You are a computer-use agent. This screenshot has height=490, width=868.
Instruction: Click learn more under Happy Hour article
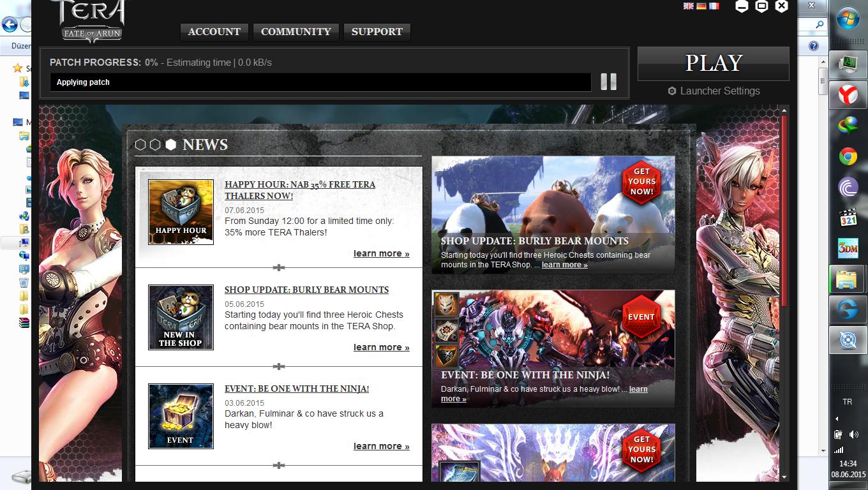[x=382, y=253]
